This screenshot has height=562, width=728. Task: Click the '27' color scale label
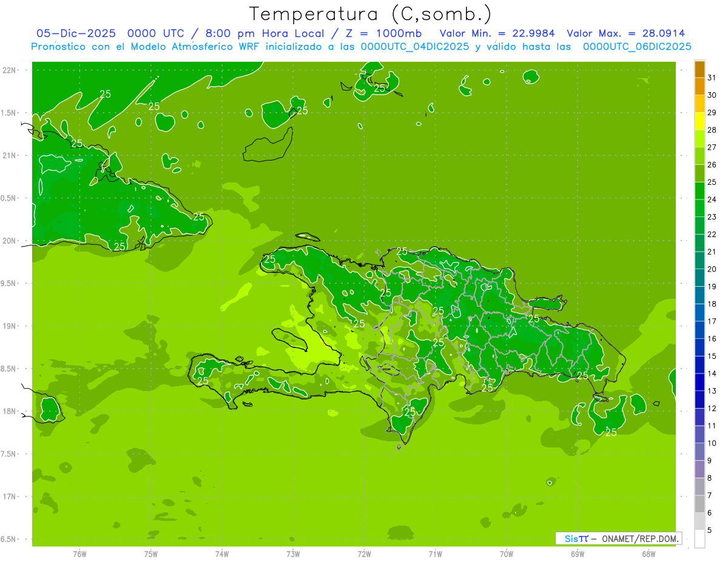712,147
